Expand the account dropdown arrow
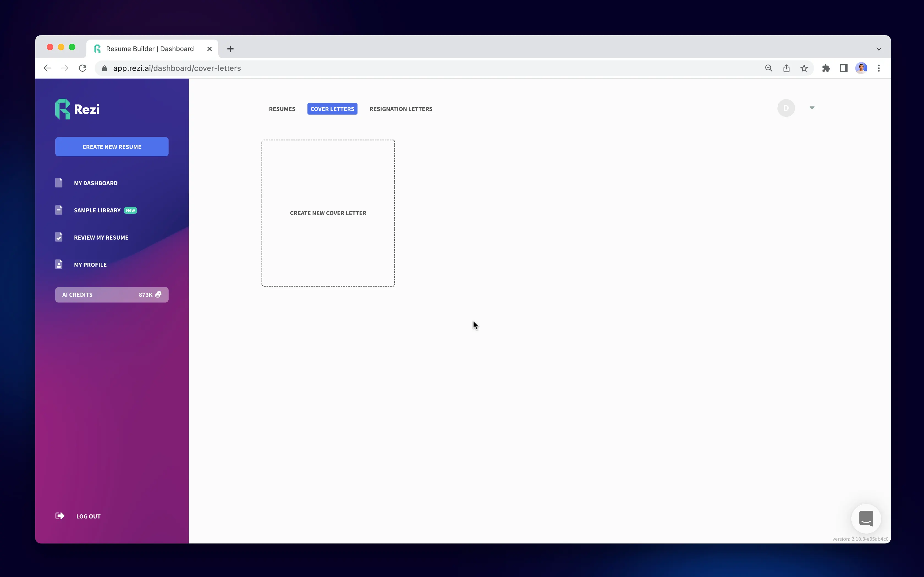This screenshot has height=577, width=924. [812, 108]
